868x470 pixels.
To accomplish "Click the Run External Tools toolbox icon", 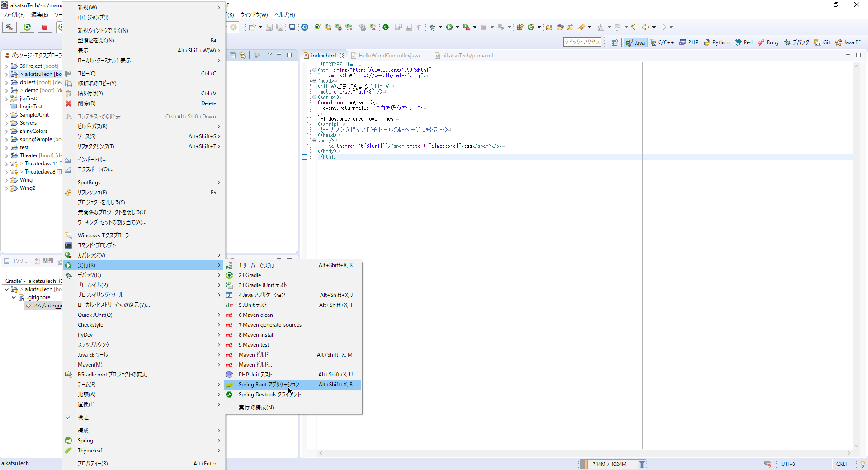I will tap(467, 27).
